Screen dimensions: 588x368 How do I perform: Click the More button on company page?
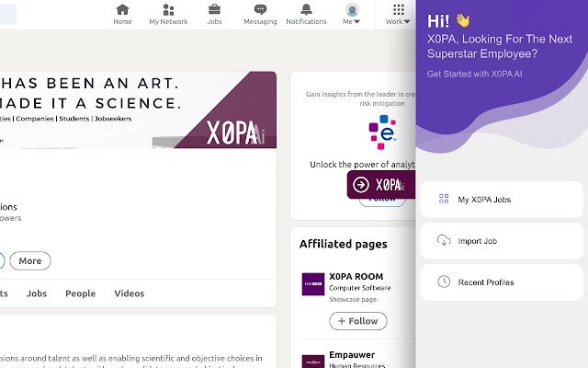(x=30, y=261)
